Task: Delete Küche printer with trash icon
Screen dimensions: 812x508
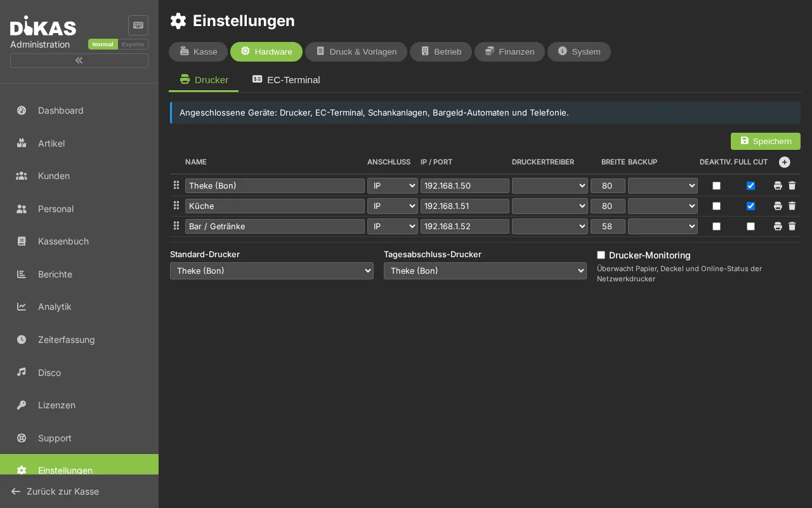Action: [792, 206]
